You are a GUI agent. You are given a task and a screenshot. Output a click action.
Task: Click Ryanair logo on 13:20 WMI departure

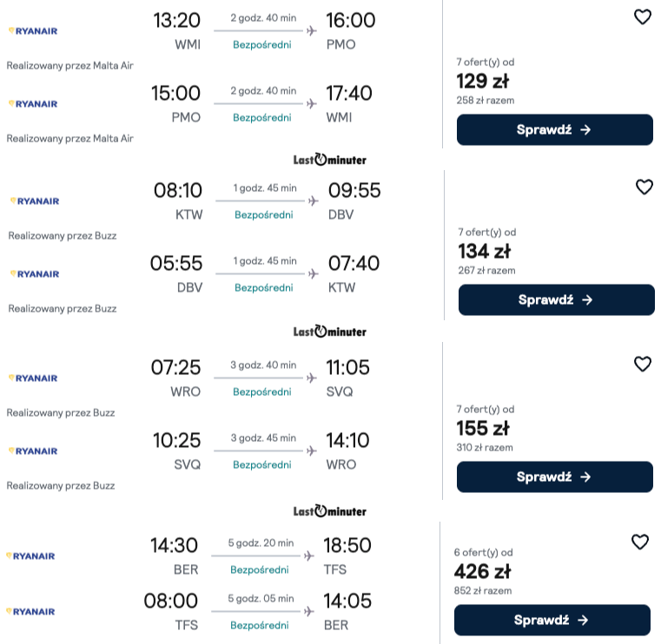pos(33,31)
